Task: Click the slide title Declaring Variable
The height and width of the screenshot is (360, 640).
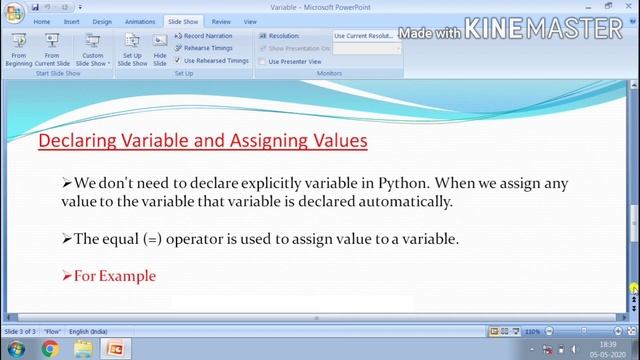Action: 203,140
